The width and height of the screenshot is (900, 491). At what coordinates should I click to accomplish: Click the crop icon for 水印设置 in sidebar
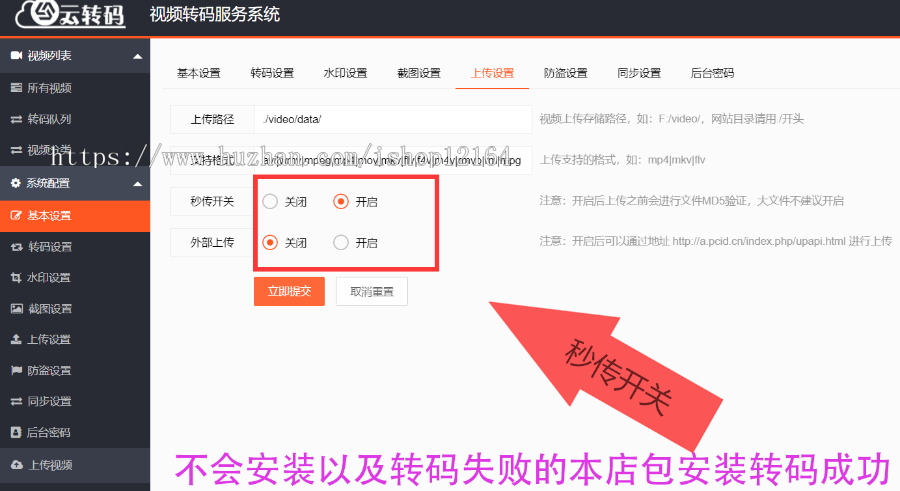pyautogui.click(x=16, y=278)
